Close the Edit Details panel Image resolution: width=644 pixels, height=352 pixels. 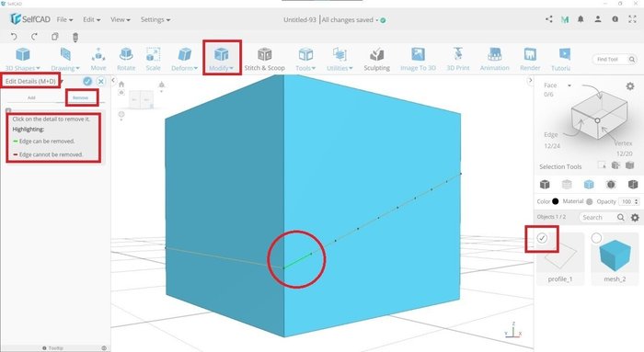click(101, 81)
